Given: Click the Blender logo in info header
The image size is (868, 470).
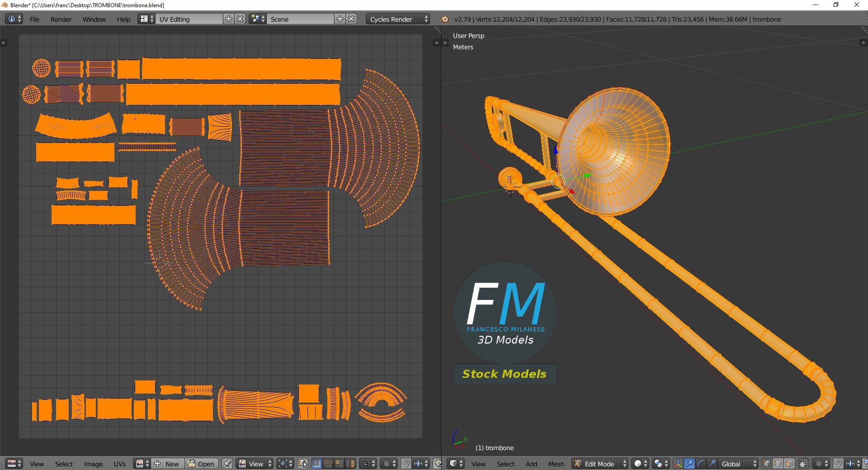Looking at the screenshot, I should [x=444, y=19].
